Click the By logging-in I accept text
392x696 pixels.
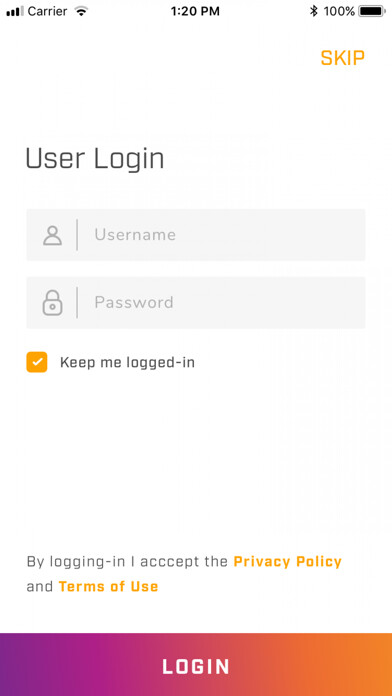(x=127, y=562)
